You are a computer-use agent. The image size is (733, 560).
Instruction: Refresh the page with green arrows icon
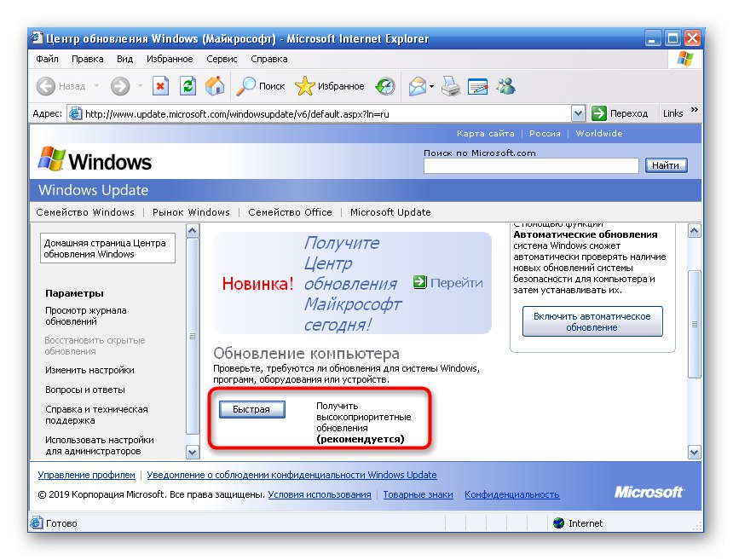[x=188, y=86]
